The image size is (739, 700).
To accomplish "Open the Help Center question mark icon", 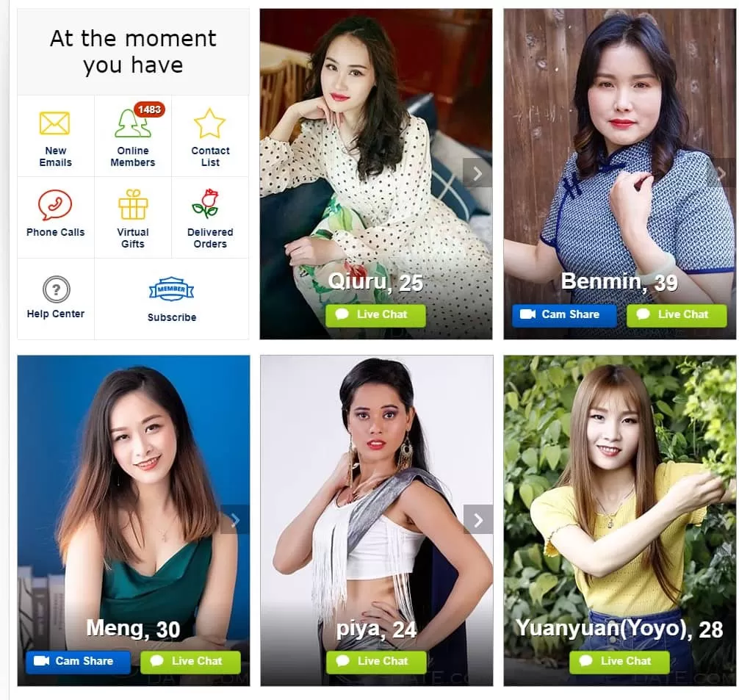I will [x=56, y=289].
